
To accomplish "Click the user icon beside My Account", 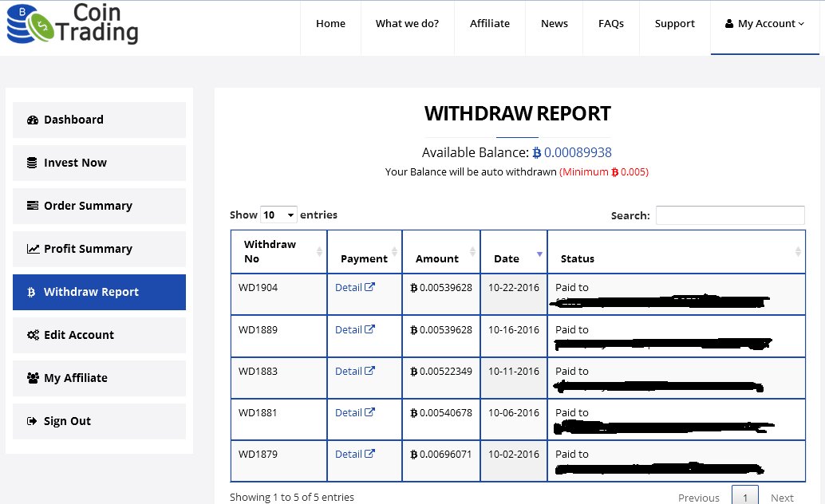I will click(x=729, y=24).
